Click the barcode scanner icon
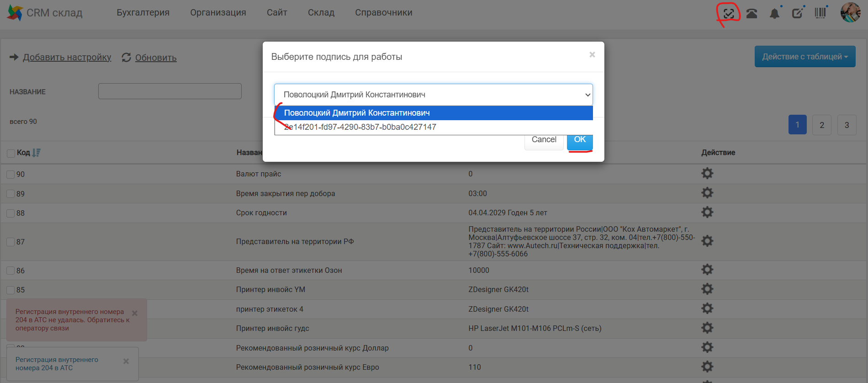 click(820, 13)
